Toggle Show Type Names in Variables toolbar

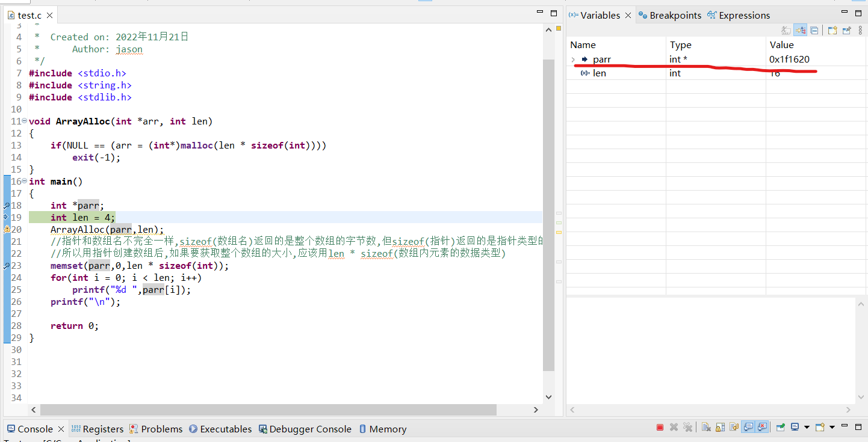point(786,30)
